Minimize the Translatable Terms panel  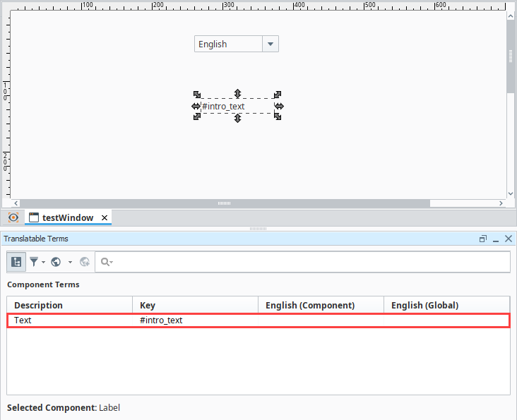tap(496, 239)
